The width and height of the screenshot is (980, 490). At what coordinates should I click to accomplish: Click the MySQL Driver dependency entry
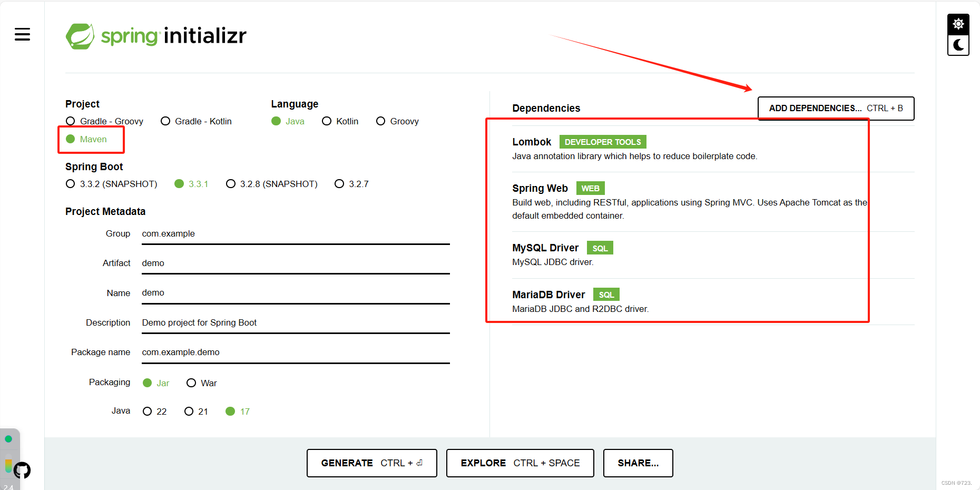713,254
